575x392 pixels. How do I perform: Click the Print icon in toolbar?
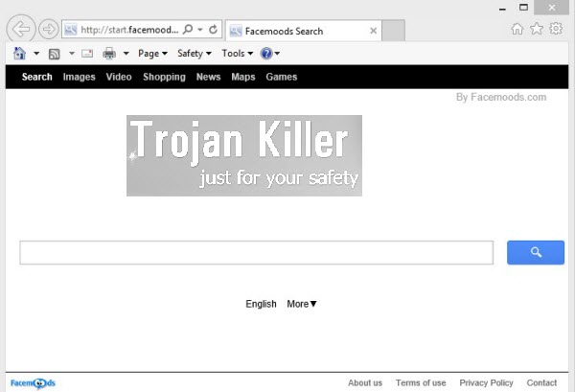coord(109,54)
